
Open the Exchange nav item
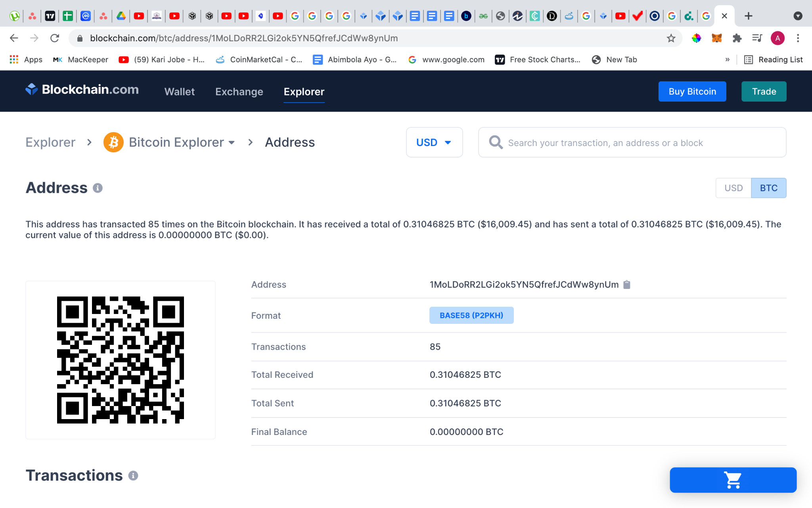click(x=239, y=92)
